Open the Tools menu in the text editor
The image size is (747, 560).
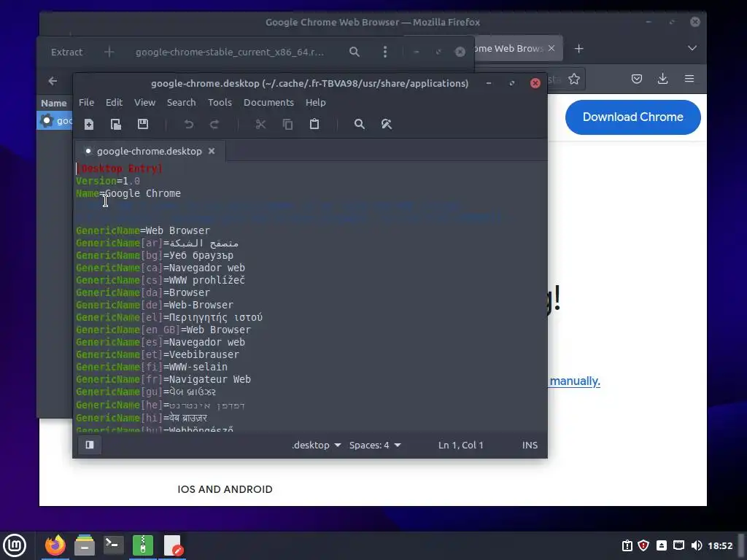pos(220,102)
